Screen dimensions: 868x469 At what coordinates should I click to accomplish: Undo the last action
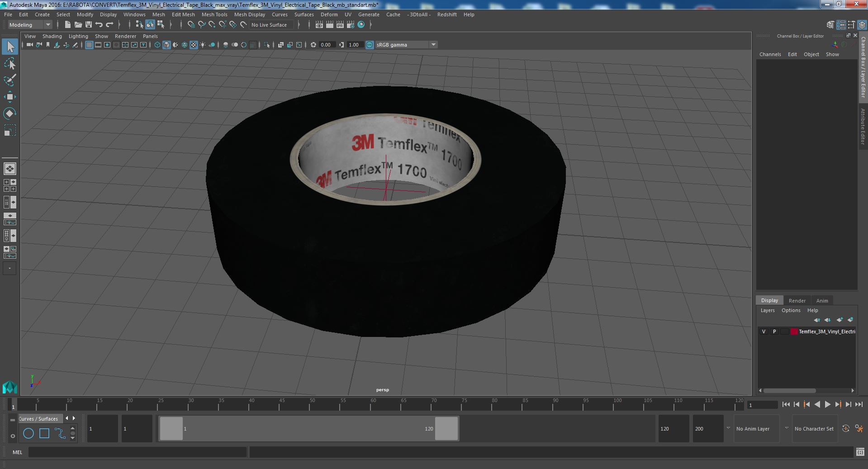click(99, 25)
